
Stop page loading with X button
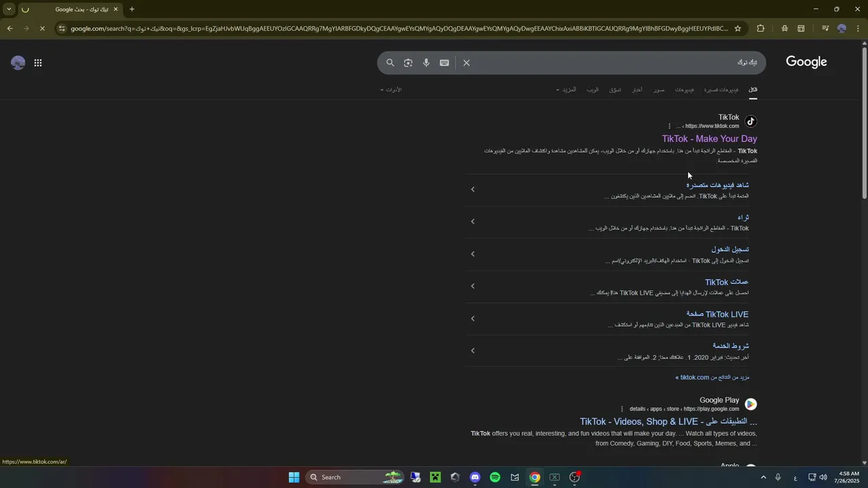click(42, 28)
